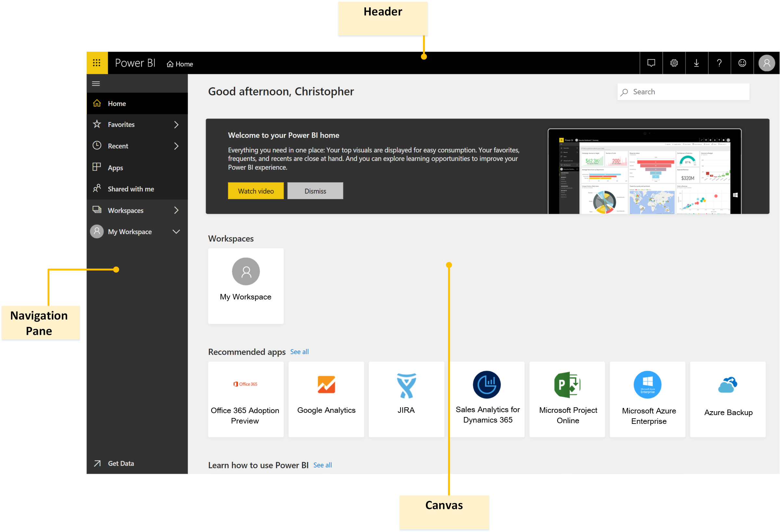Select Home in the navigation pane
The width and height of the screenshot is (780, 532).
[137, 103]
